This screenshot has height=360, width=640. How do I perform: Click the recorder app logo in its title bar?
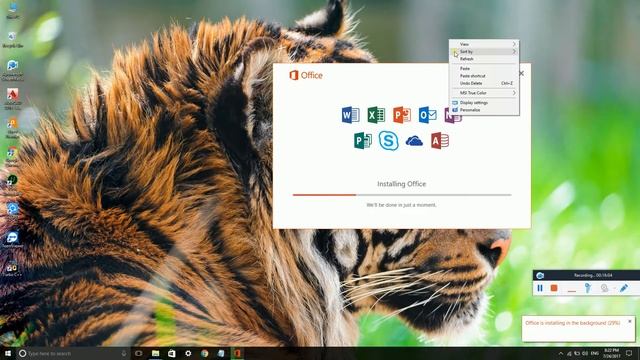[540, 275]
